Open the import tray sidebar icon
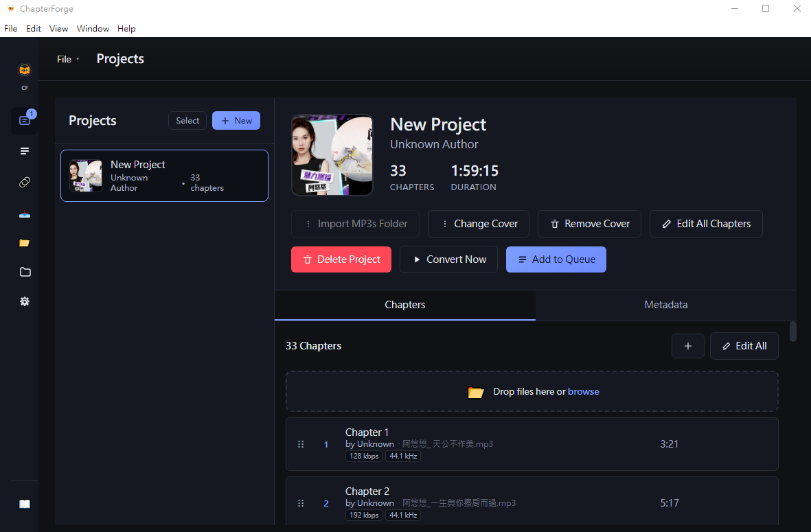 (24, 213)
